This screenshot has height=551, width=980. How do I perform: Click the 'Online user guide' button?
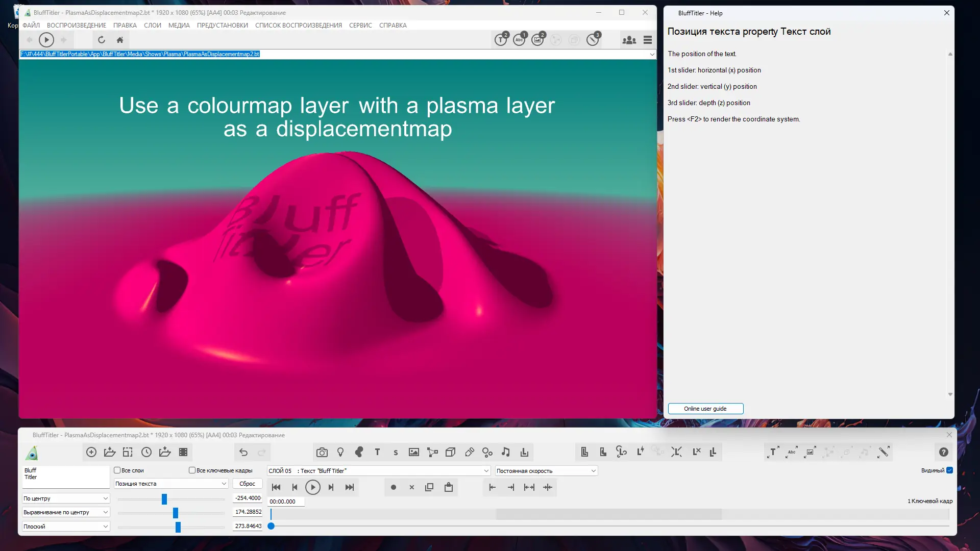pos(705,409)
